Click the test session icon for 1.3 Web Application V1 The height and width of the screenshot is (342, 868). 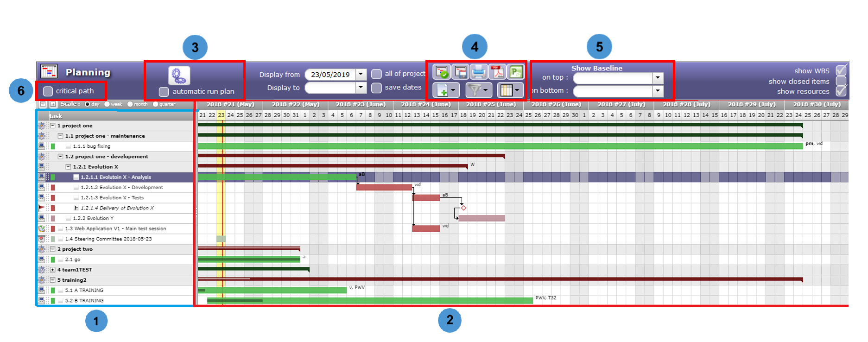[42, 228]
